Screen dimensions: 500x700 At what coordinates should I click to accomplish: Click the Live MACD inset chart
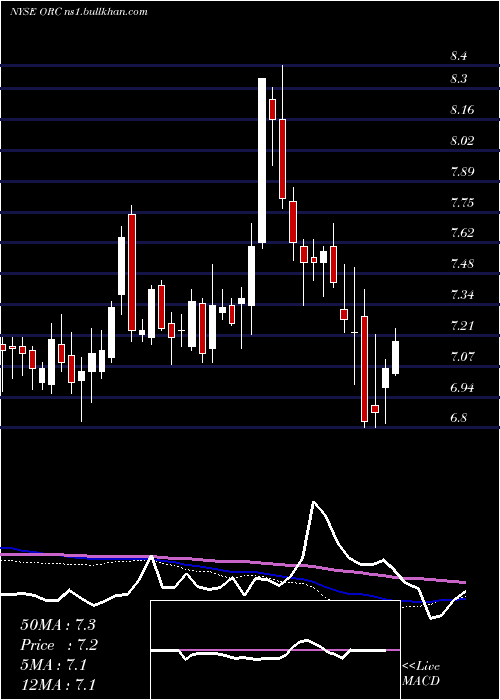click(275, 650)
